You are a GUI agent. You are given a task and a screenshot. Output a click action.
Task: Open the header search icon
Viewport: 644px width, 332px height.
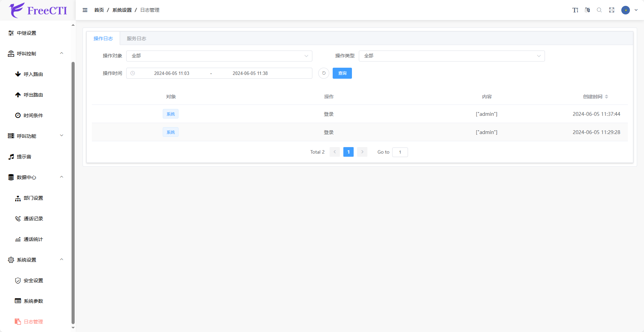599,10
